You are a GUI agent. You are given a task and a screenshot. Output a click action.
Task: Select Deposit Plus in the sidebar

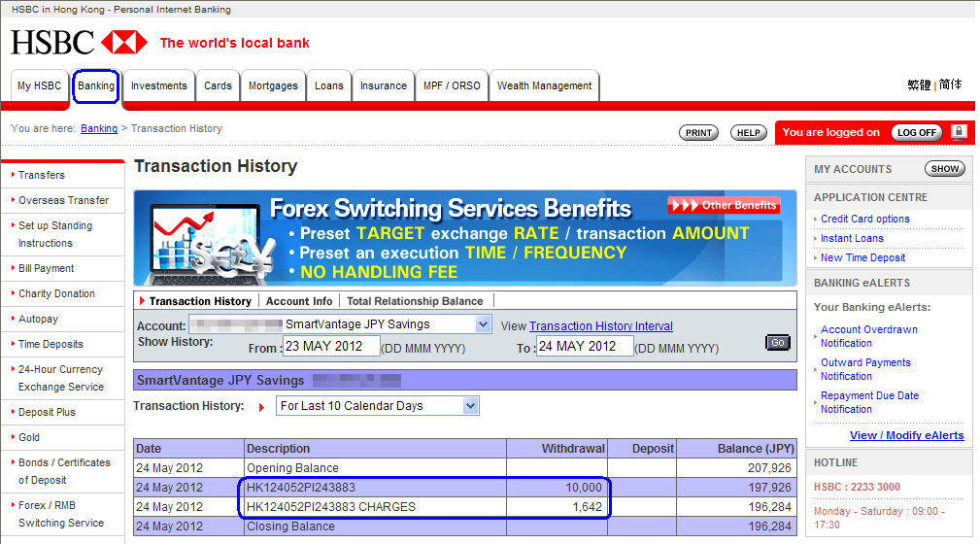tap(47, 412)
